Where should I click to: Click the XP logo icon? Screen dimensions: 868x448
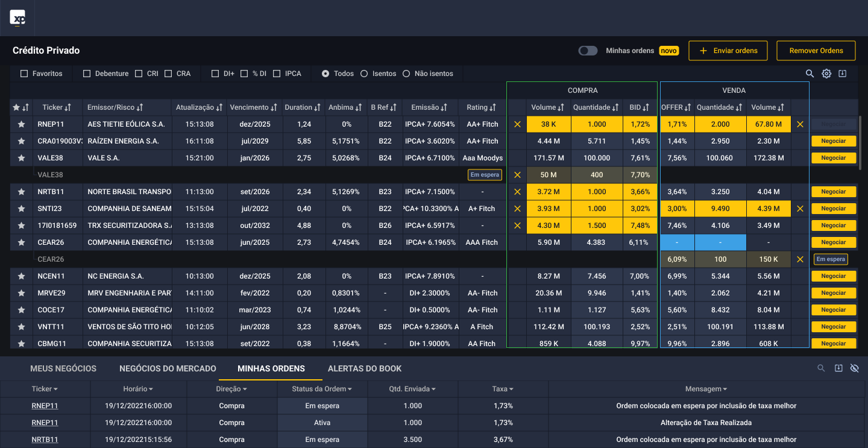tap(17, 18)
